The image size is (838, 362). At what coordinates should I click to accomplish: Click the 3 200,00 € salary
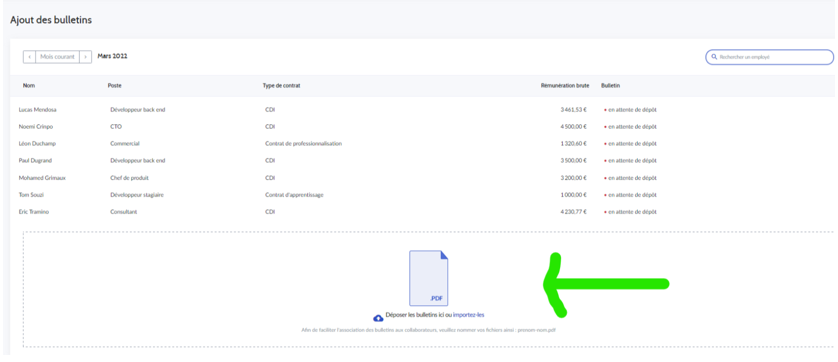573,178
